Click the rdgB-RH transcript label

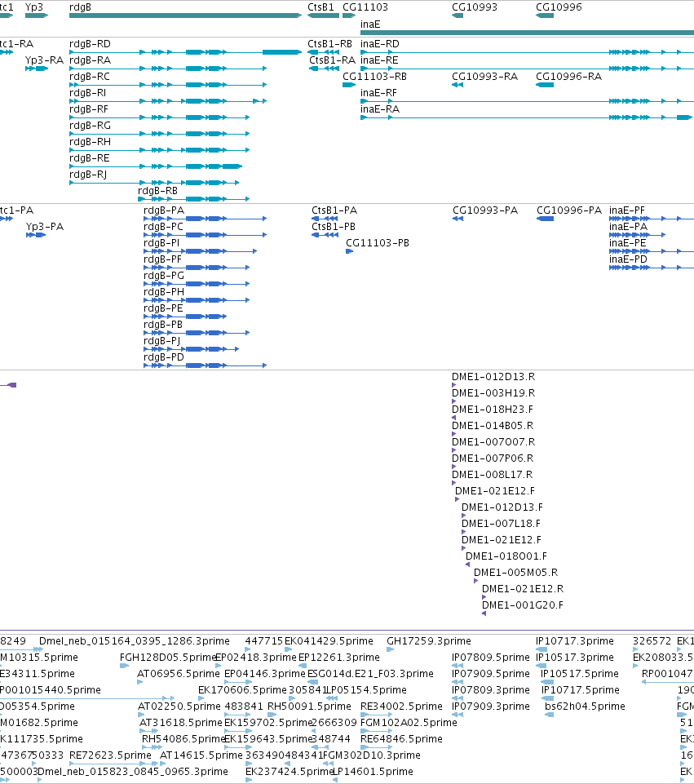click(90, 142)
